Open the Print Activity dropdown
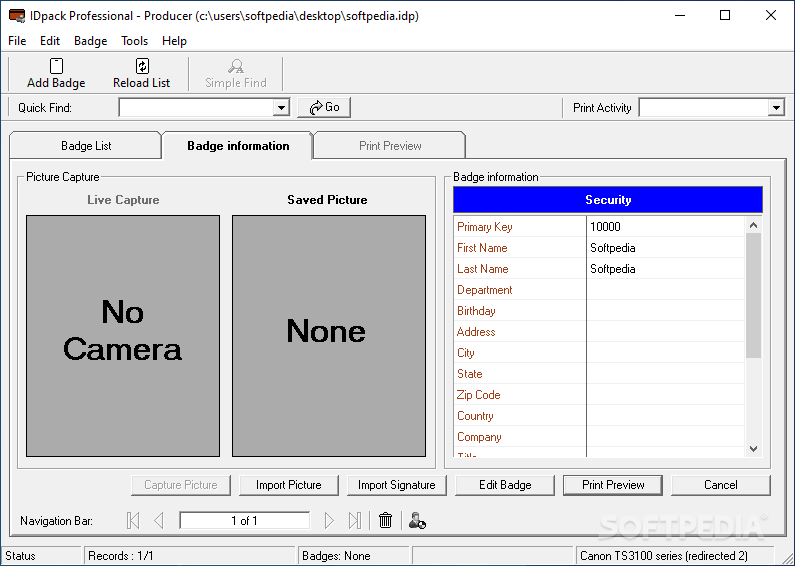Screen dimensions: 795x566 point(776,108)
